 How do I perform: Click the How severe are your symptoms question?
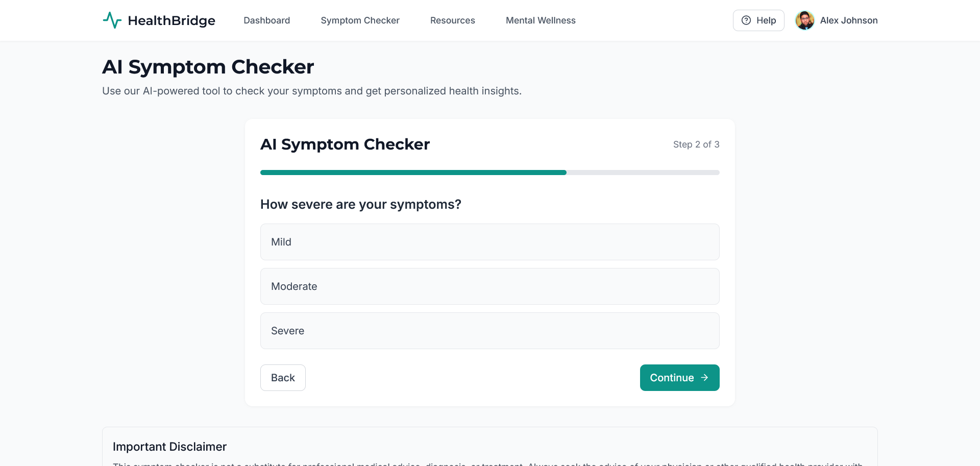[x=360, y=204]
